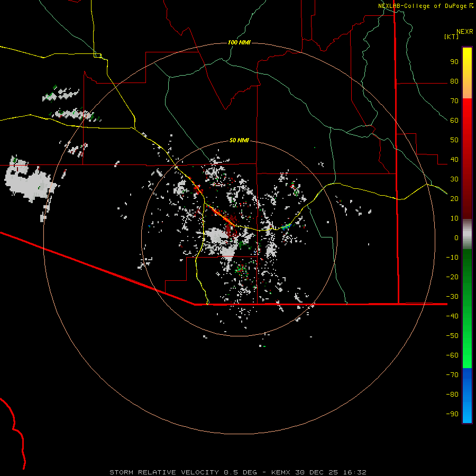Image resolution: width=476 pixels, height=476 pixels.
Task: Click the 90 value on the velocity scale
Action: (454, 62)
